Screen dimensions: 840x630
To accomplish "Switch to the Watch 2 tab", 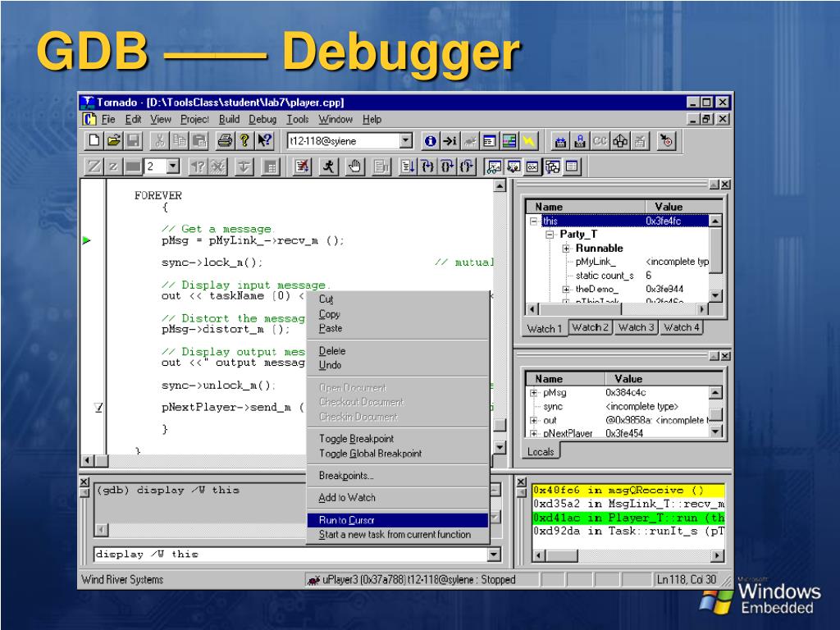I will point(591,327).
